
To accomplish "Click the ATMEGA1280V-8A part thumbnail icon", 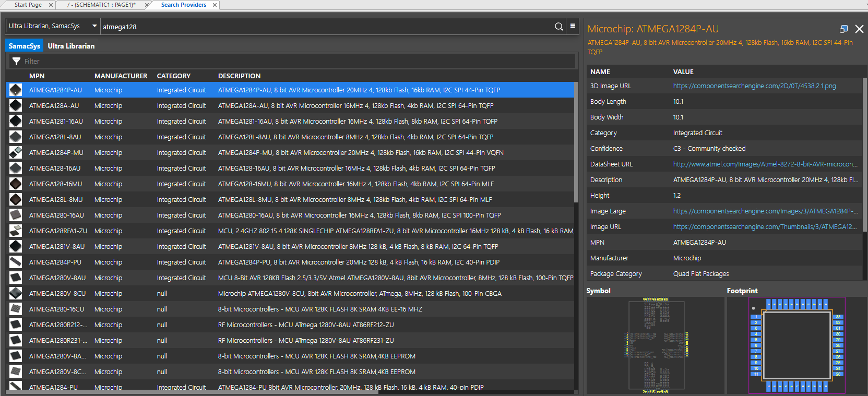I will (16, 356).
